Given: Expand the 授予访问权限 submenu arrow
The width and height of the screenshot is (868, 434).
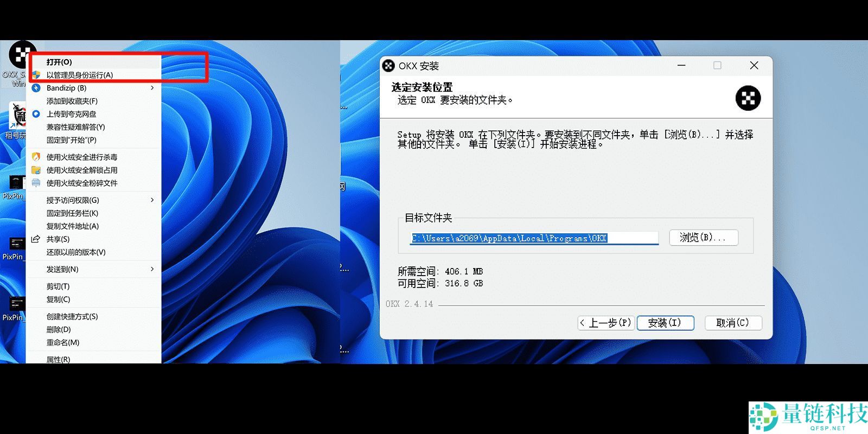Looking at the screenshot, I should [x=152, y=200].
